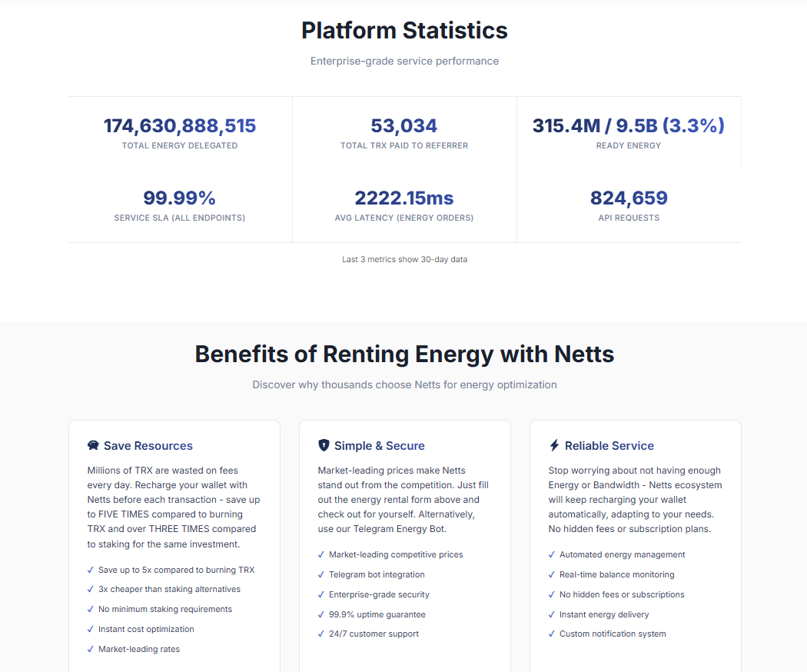Click the 824,659 API Requests number
This screenshot has height=672, width=807.
pos(629,198)
